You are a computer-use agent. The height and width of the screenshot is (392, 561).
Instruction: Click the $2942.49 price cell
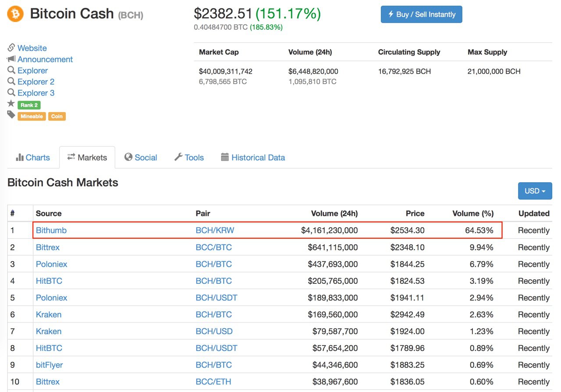[x=408, y=314]
